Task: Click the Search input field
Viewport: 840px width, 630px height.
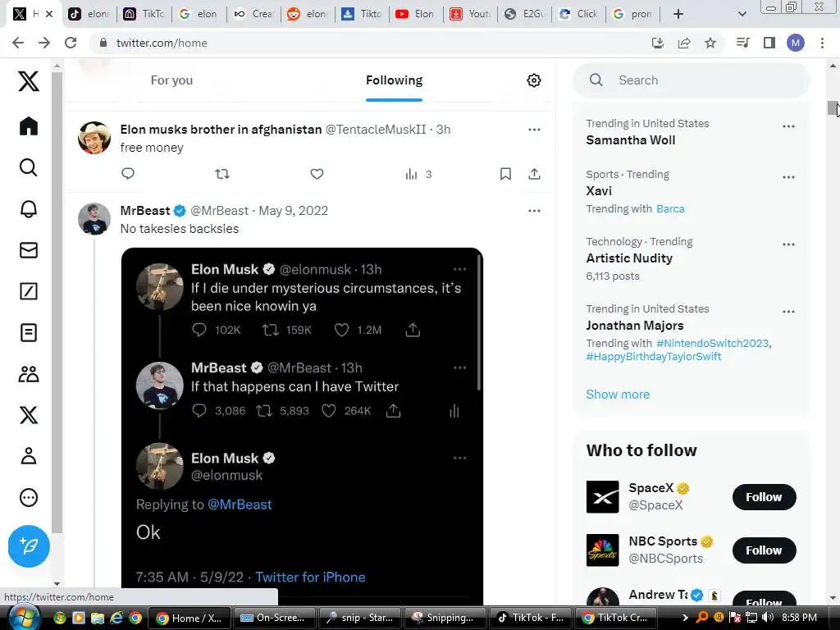Action: [x=691, y=80]
